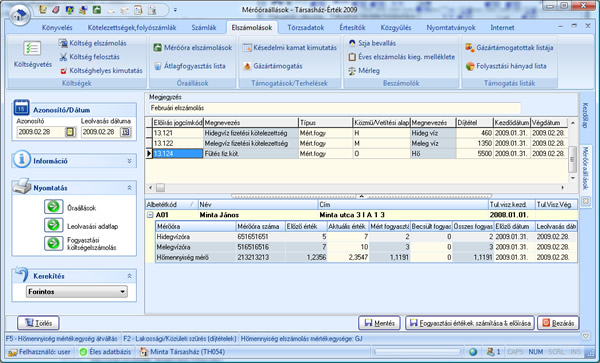Click upper grid horizontal scrollbar right arrow
The height and width of the screenshot is (363, 600).
[562, 188]
